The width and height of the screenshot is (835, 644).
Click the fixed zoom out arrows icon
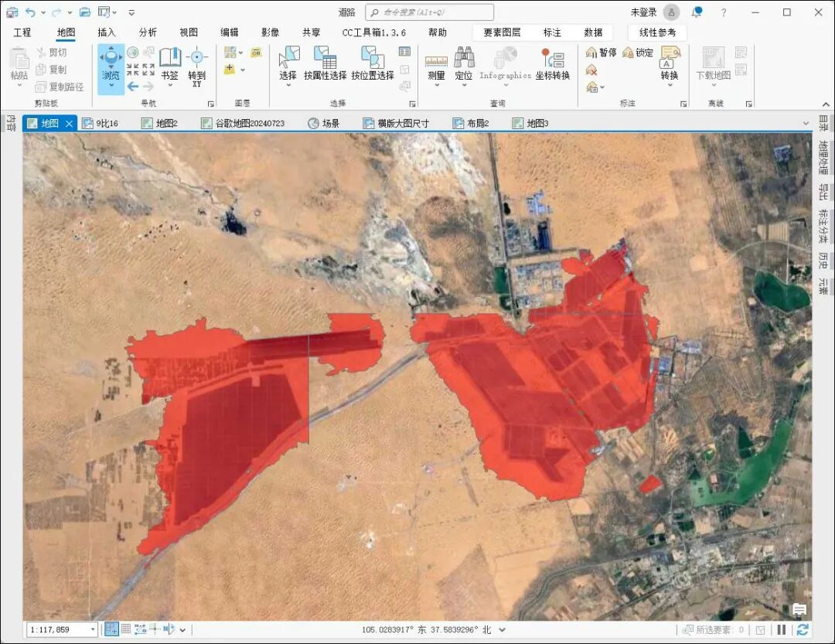coord(148,70)
